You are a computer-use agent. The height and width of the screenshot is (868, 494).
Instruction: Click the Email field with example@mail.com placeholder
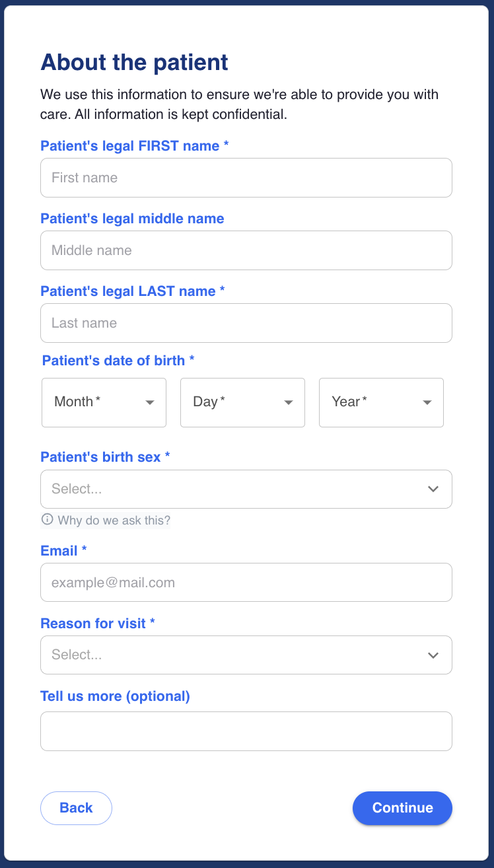(246, 583)
